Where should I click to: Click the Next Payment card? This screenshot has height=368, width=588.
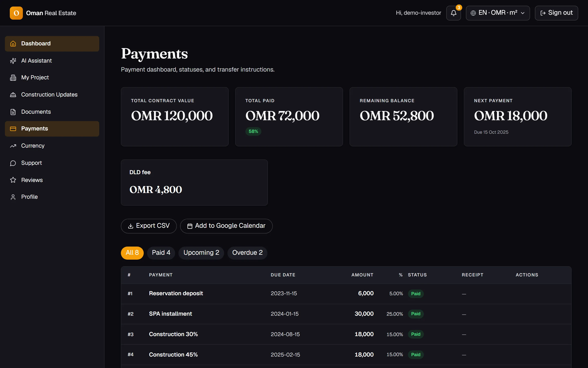pyautogui.click(x=518, y=117)
